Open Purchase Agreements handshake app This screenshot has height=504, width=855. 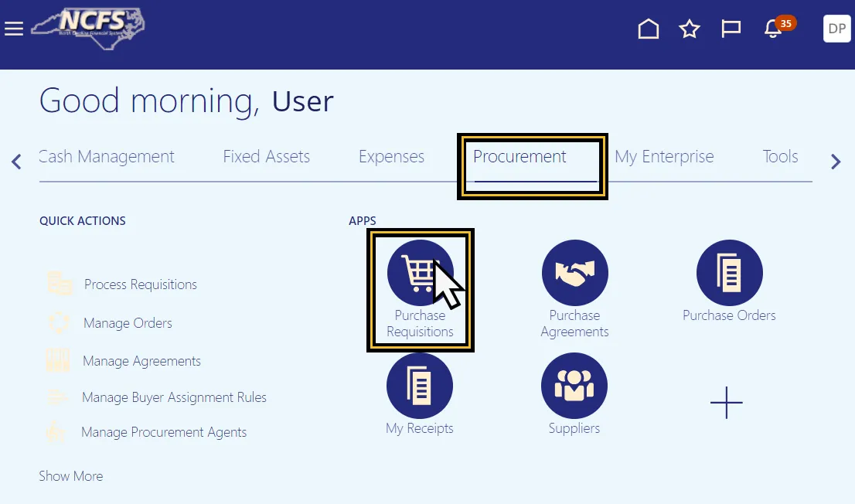pyautogui.click(x=574, y=273)
